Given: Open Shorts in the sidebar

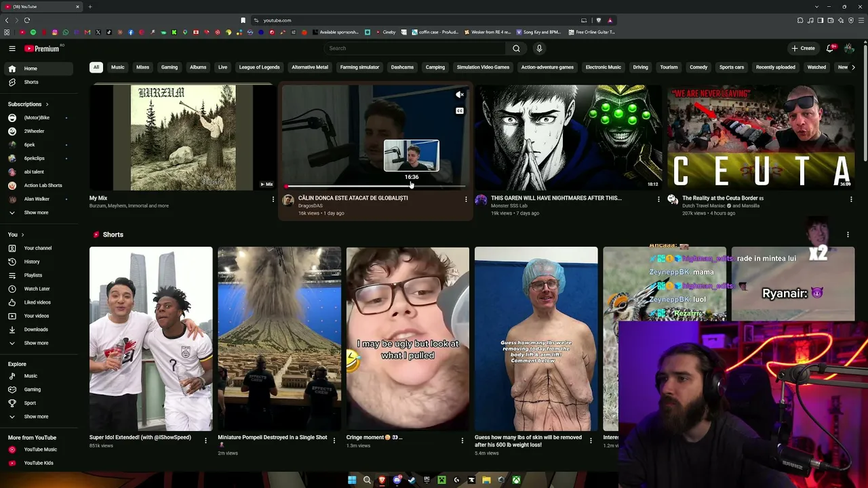Looking at the screenshot, I should click(39, 82).
